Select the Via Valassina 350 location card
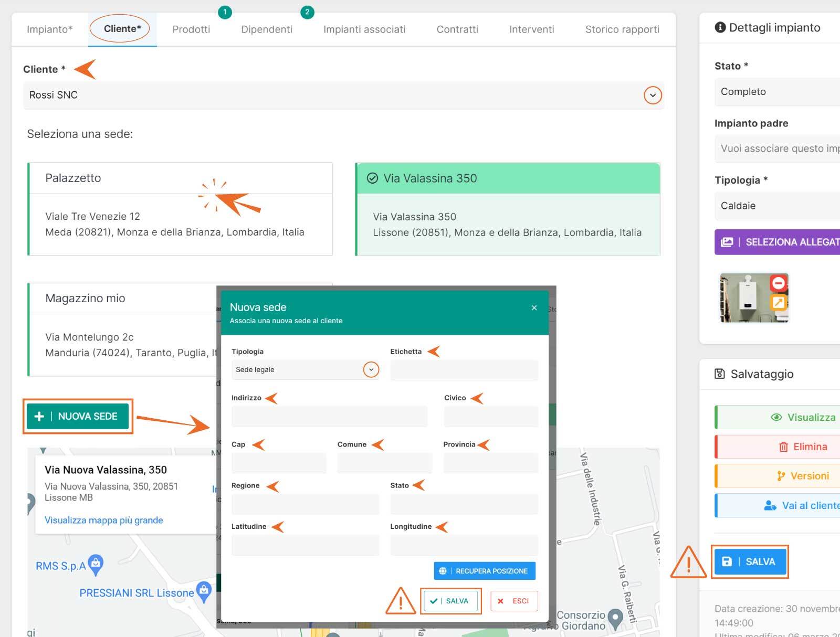The image size is (840, 637). [x=508, y=209]
